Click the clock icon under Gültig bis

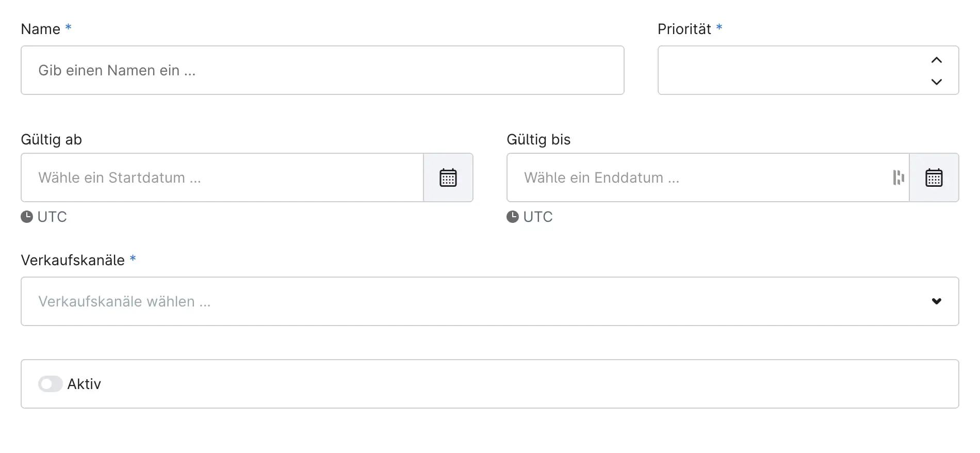coord(513,217)
